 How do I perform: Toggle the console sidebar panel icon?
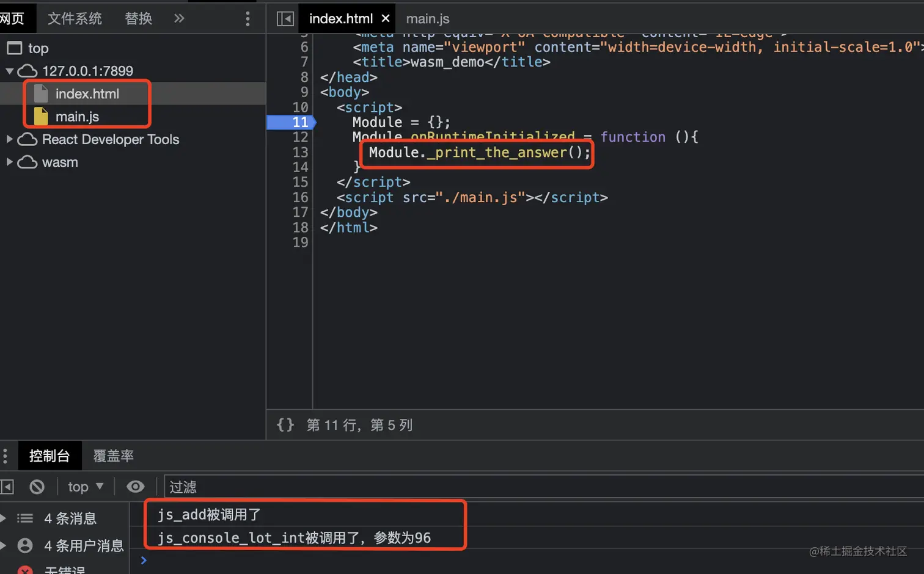[x=7, y=487]
